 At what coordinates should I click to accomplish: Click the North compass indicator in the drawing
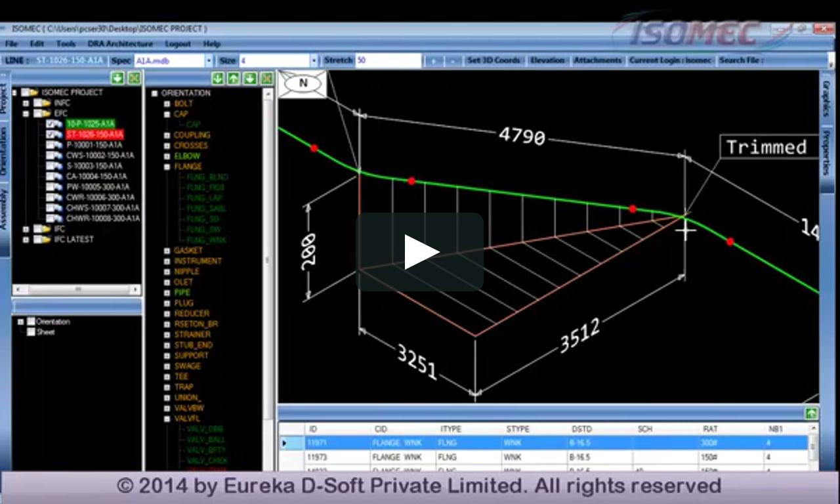coord(303,83)
